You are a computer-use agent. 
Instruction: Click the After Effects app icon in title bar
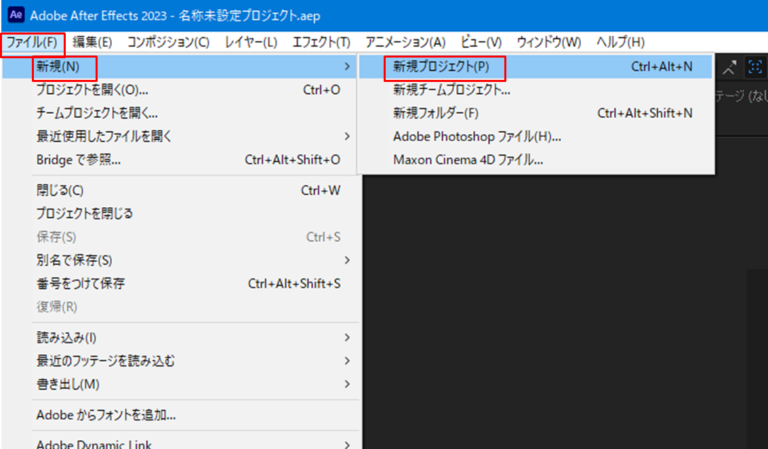click(15, 16)
